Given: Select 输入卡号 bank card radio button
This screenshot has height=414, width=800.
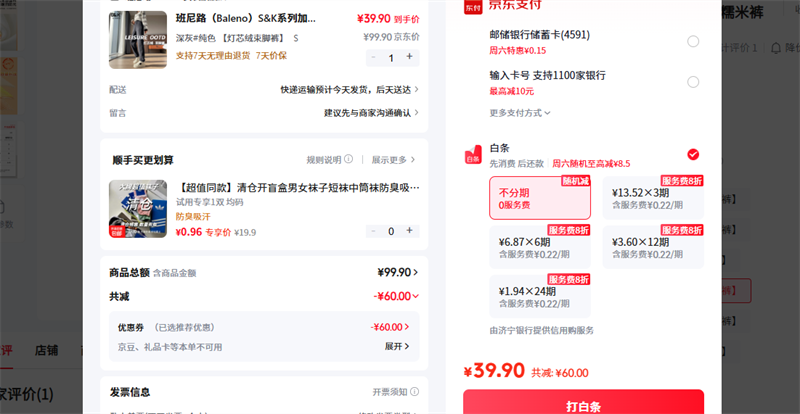Looking at the screenshot, I should click(693, 82).
